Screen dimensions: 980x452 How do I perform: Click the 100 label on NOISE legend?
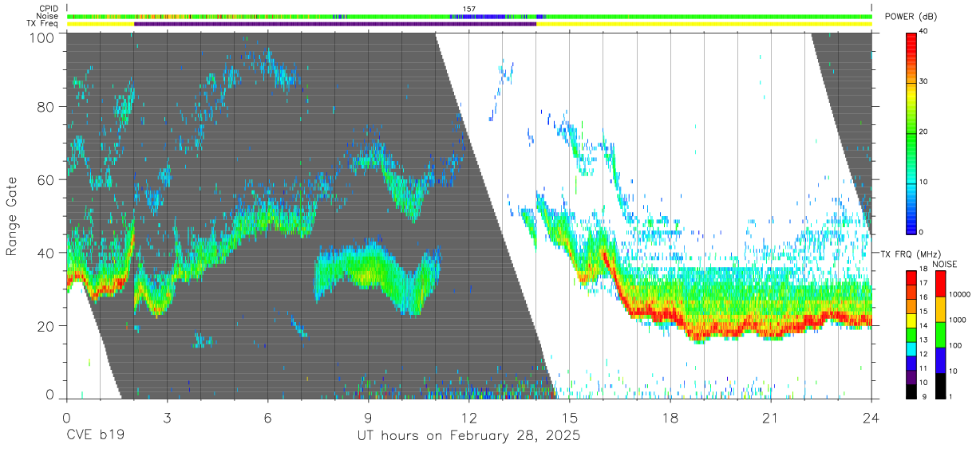957,345
